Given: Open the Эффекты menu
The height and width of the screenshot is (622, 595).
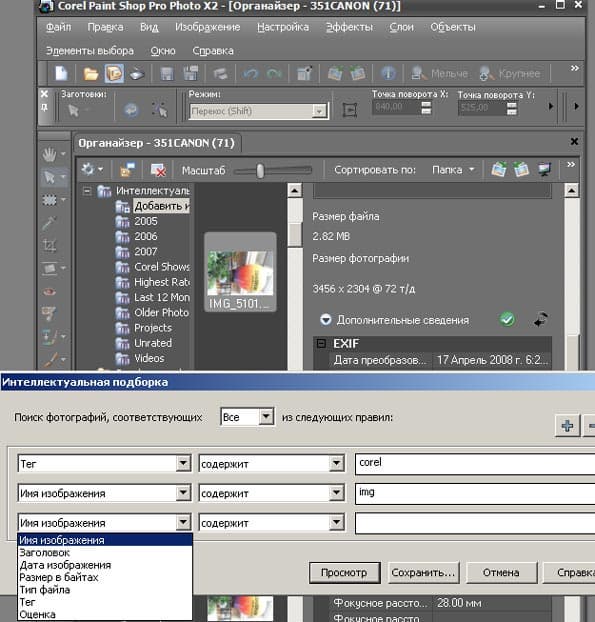Looking at the screenshot, I should coord(349,27).
